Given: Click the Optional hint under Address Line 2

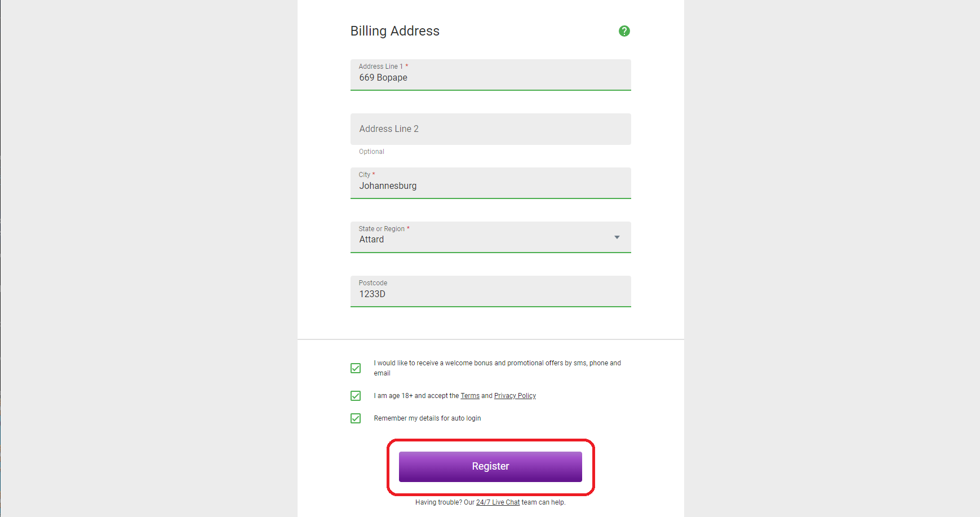Looking at the screenshot, I should tap(371, 152).
